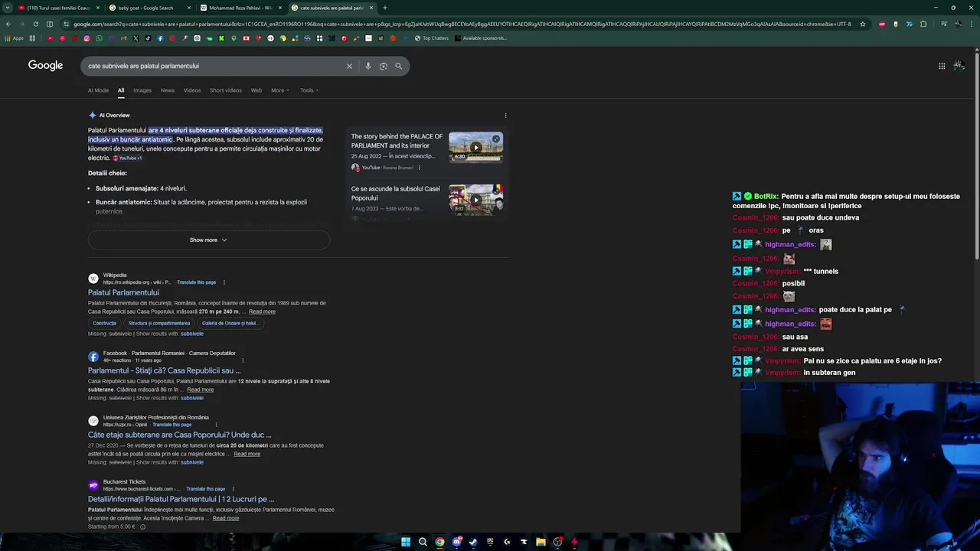Open the Google apps grid
This screenshot has height=551, width=980.
tap(942, 66)
